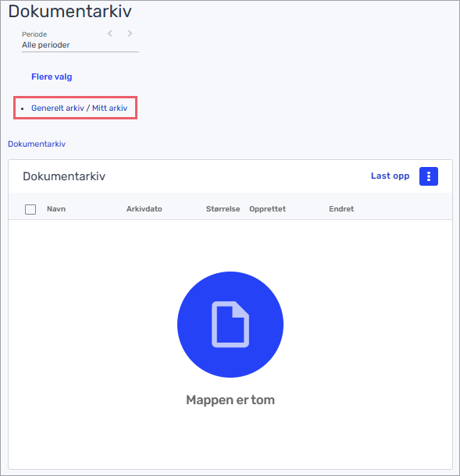Sort by the Arkivdato column header
Screen dimensions: 460x476
click(x=144, y=209)
